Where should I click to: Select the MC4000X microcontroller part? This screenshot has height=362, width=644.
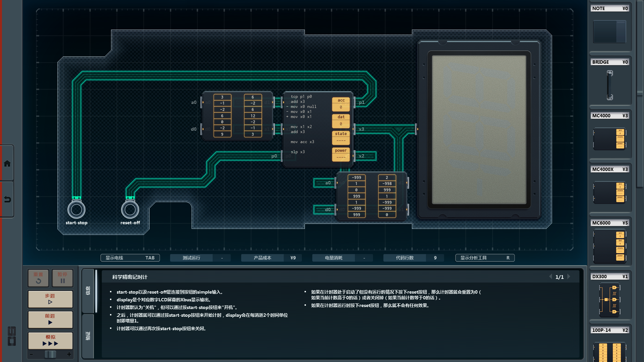(609, 192)
